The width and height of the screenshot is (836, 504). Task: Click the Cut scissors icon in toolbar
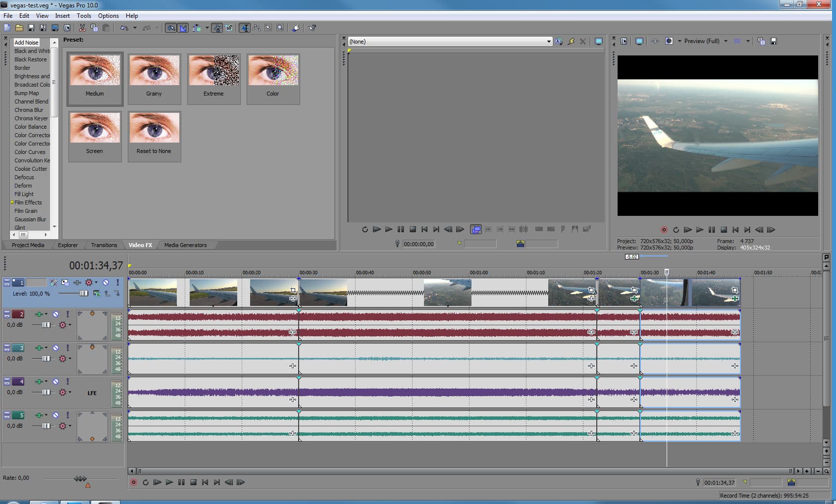coord(82,28)
